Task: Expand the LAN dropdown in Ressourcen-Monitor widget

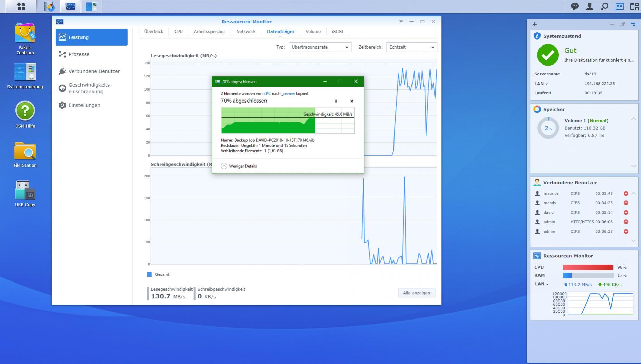Action: pyautogui.click(x=542, y=284)
